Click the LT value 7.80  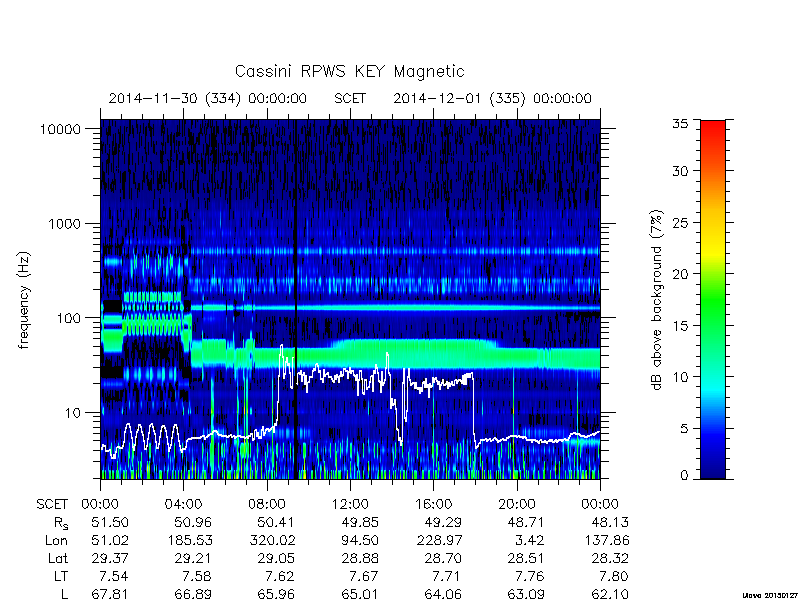(614, 577)
